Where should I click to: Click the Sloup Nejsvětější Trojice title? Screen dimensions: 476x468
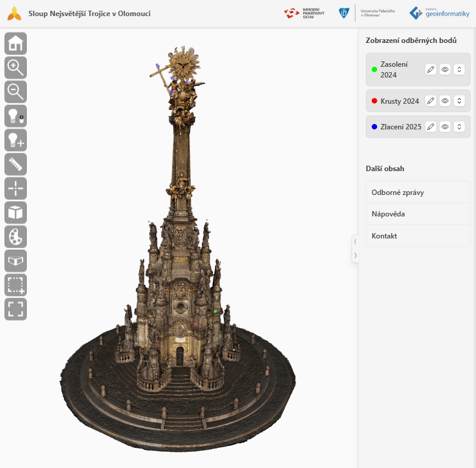point(89,14)
